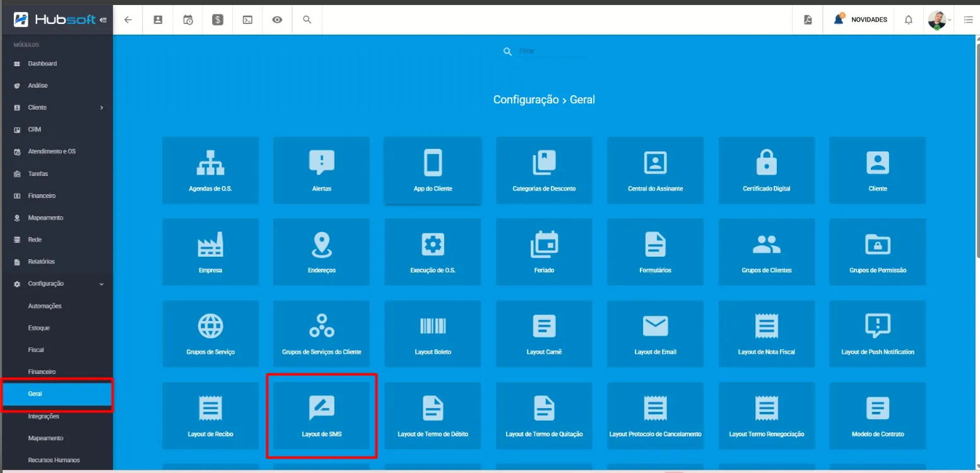
Task: Open the Layout de Email envelope tile
Action: pos(655,334)
